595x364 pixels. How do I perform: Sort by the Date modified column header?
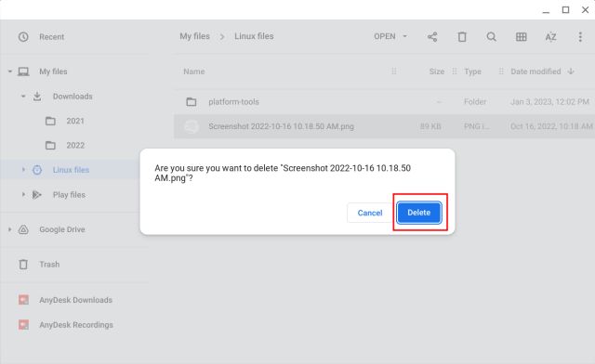tap(535, 71)
